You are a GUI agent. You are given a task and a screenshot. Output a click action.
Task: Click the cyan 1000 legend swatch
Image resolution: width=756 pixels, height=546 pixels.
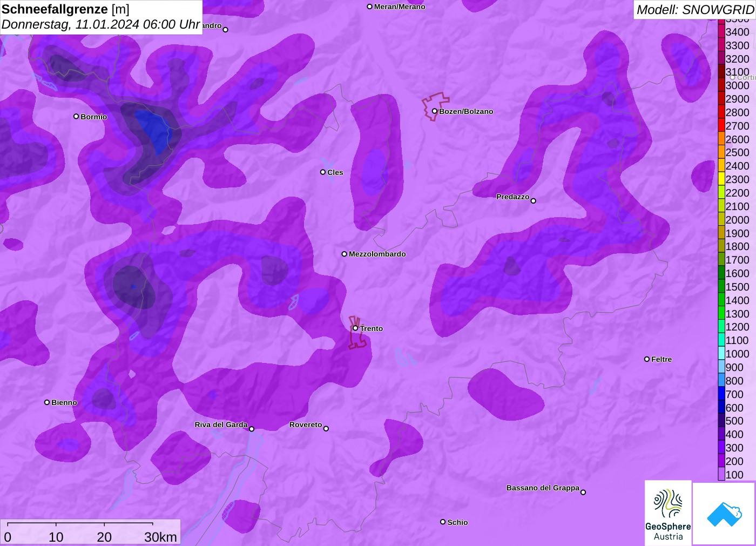[x=721, y=354]
